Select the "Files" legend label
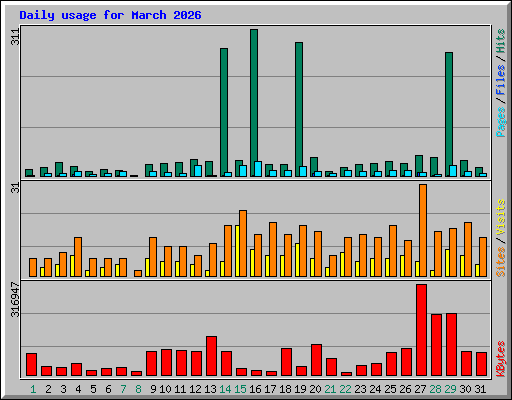The image size is (512, 400). (x=500, y=80)
